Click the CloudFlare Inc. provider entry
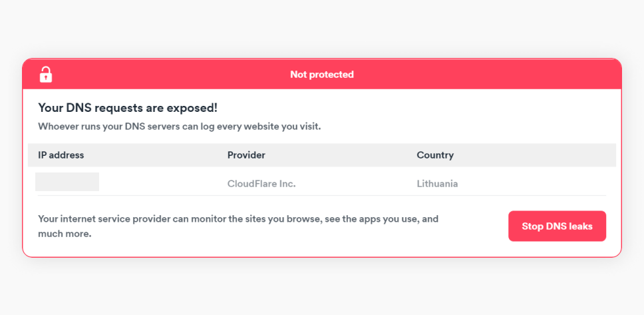Image resolution: width=644 pixels, height=315 pixels. click(x=261, y=184)
